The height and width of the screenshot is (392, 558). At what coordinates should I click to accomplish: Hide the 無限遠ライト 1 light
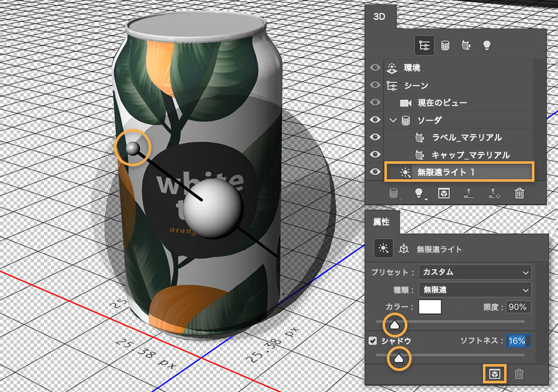(x=374, y=172)
